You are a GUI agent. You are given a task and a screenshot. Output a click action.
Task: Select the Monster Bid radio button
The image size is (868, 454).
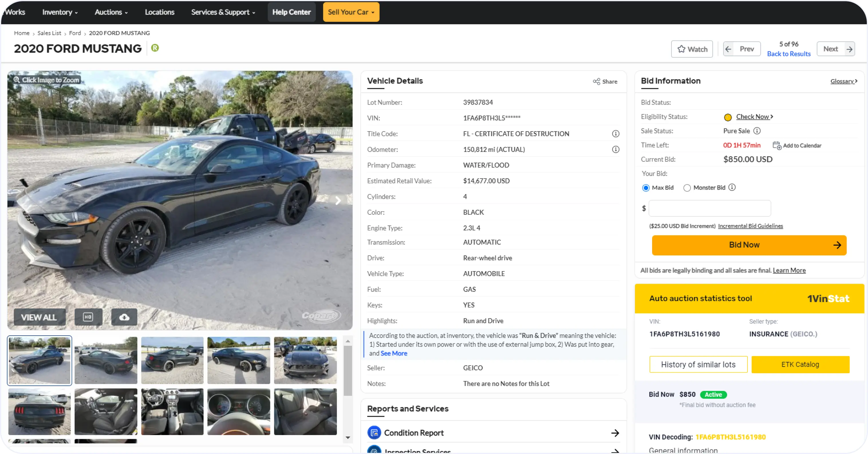click(x=688, y=188)
